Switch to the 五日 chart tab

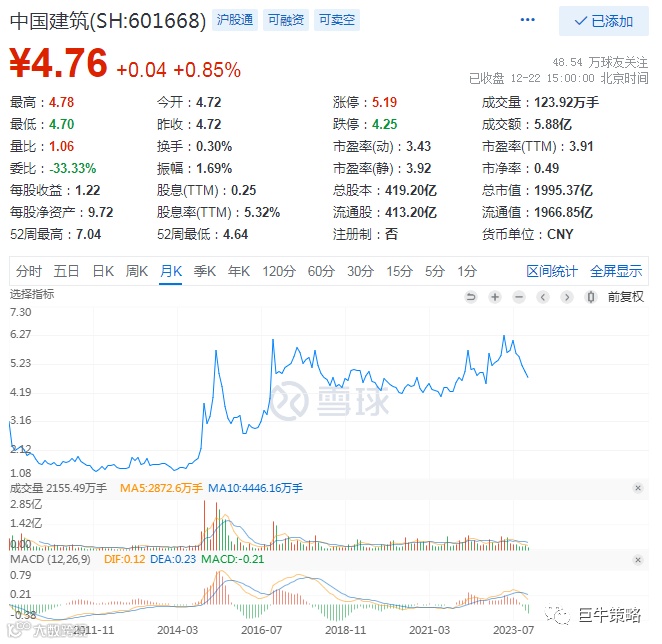tap(66, 271)
